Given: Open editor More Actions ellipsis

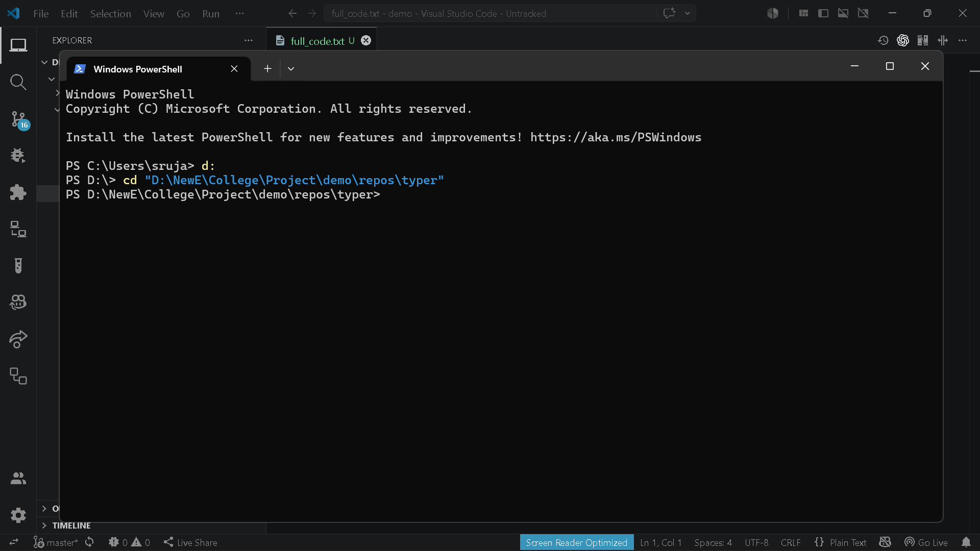Looking at the screenshot, I should (963, 40).
